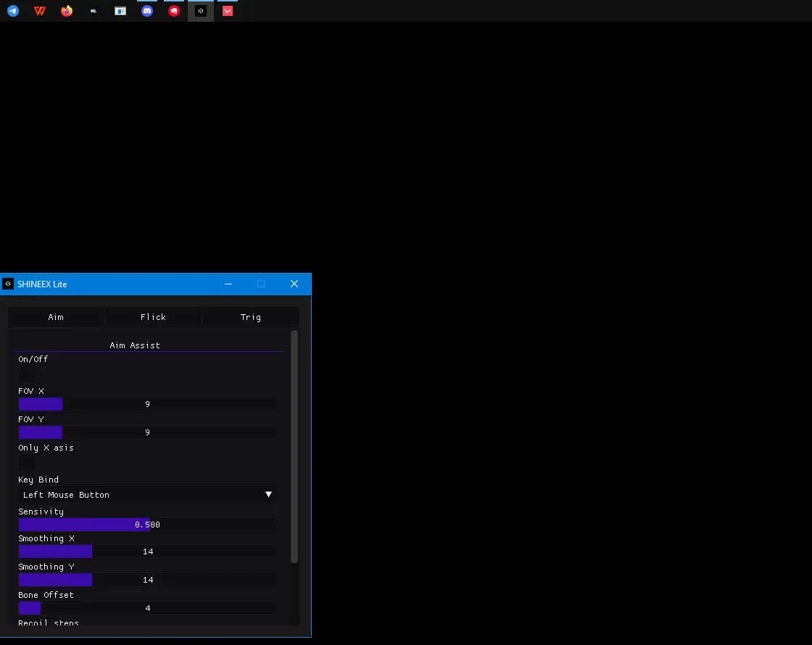
Task: Adjust the Bone Offset slider
Action: click(148, 608)
